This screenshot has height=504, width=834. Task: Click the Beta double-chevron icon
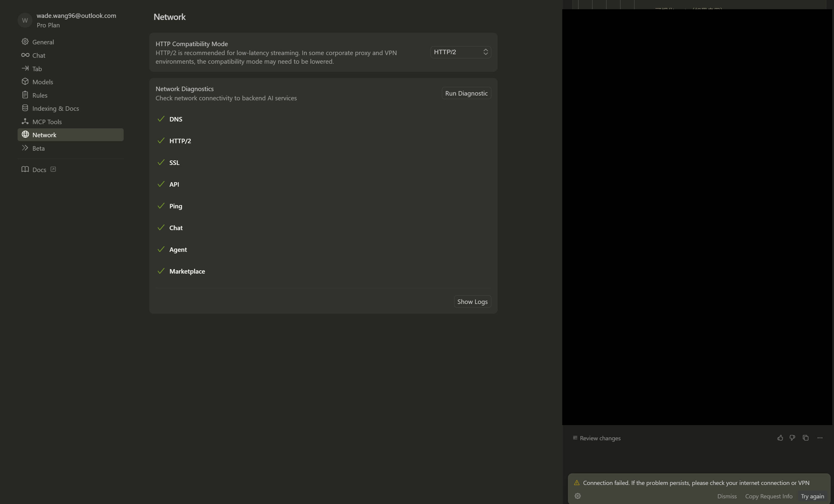25,148
